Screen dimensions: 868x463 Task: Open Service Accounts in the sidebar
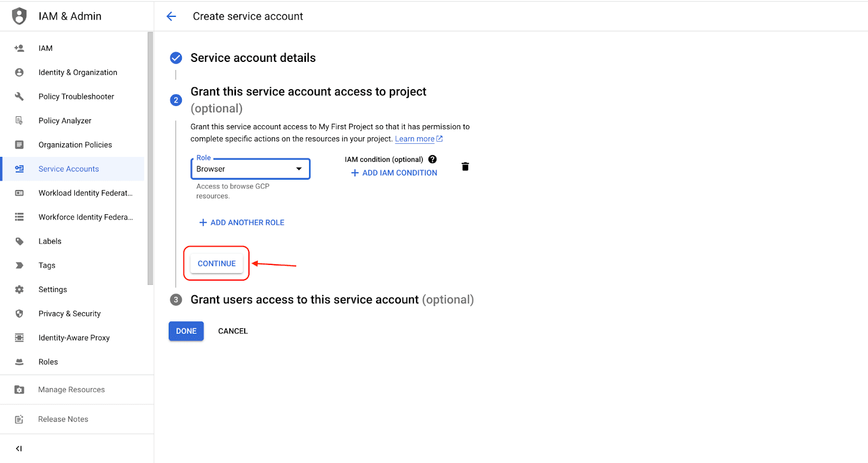[x=68, y=169]
